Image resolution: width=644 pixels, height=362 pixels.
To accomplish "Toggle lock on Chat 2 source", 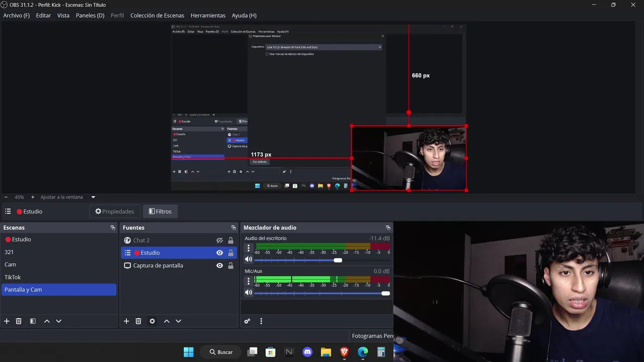I will click(231, 240).
